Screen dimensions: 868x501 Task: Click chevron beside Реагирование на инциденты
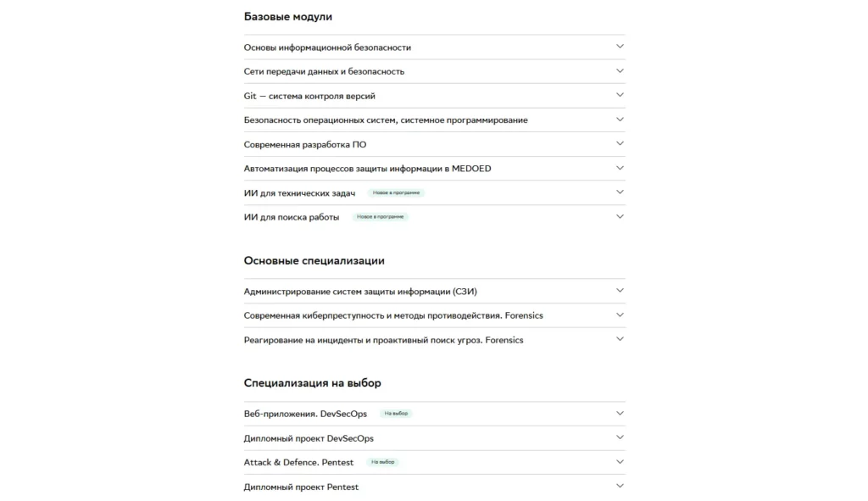tap(620, 339)
